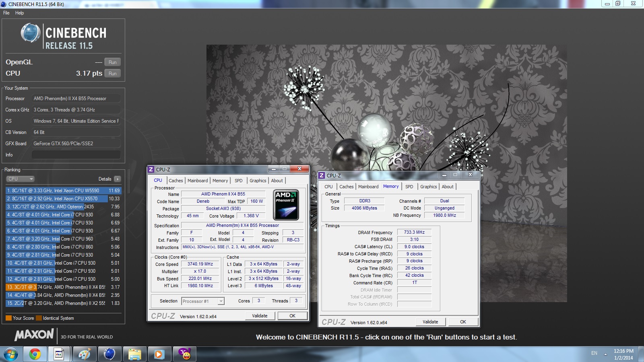Image resolution: width=644 pixels, height=362 pixels.
Task: Run the OpenGL benchmark test
Action: point(113,62)
